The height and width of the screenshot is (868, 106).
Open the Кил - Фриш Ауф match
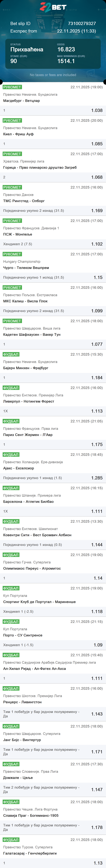point(18,134)
